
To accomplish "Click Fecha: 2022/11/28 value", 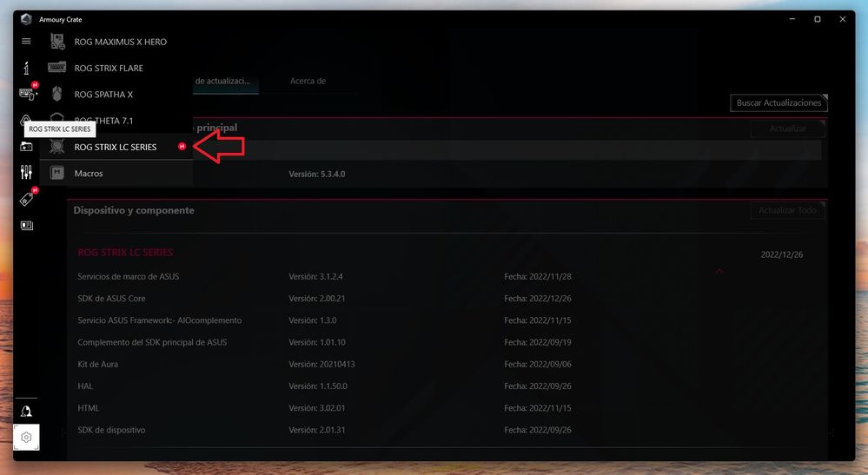I will coord(538,276).
